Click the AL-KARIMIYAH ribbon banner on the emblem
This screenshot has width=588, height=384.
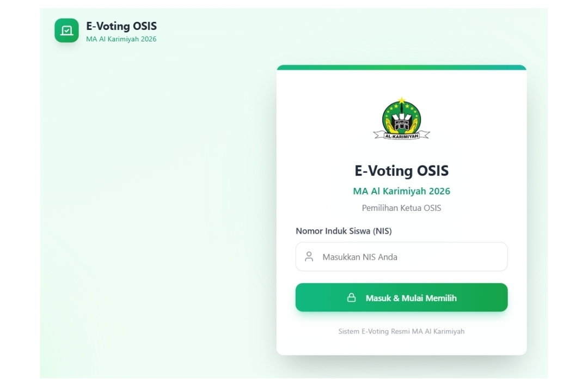pyautogui.click(x=401, y=136)
